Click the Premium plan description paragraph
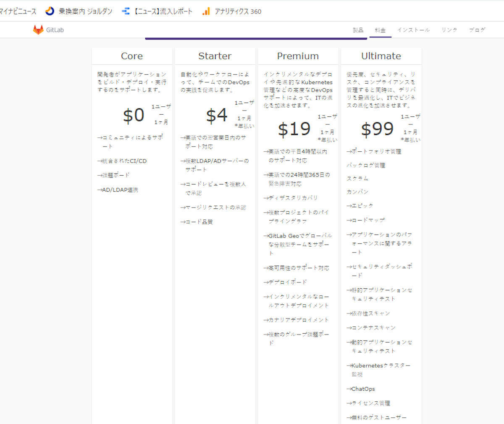 pos(298,90)
